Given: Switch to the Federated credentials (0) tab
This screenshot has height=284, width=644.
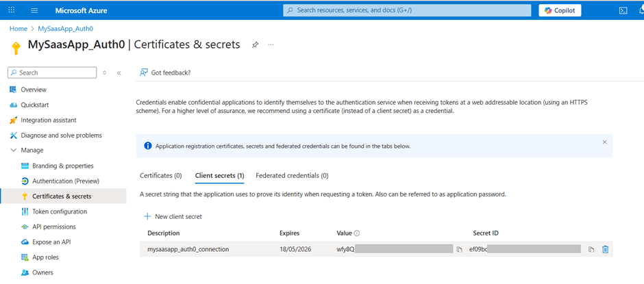Looking at the screenshot, I should click(292, 176).
